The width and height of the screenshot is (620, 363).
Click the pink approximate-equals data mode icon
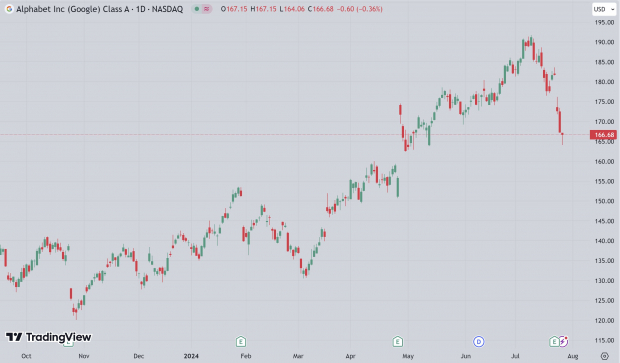(x=206, y=9)
